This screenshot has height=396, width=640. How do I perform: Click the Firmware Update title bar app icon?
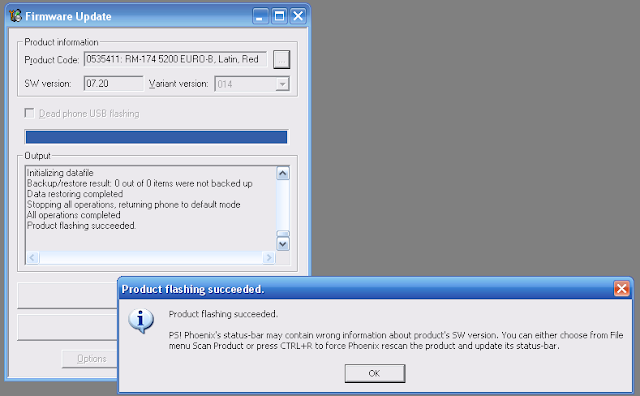tap(16, 16)
